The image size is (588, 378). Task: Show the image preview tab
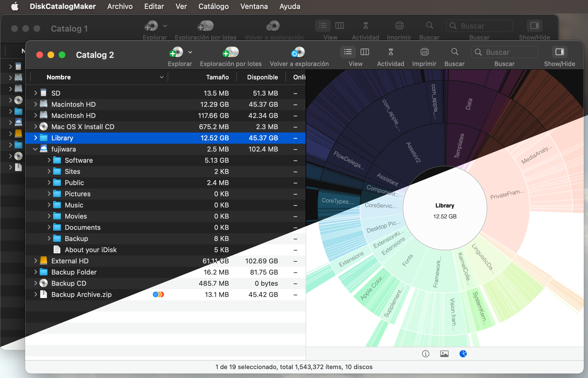pos(444,354)
